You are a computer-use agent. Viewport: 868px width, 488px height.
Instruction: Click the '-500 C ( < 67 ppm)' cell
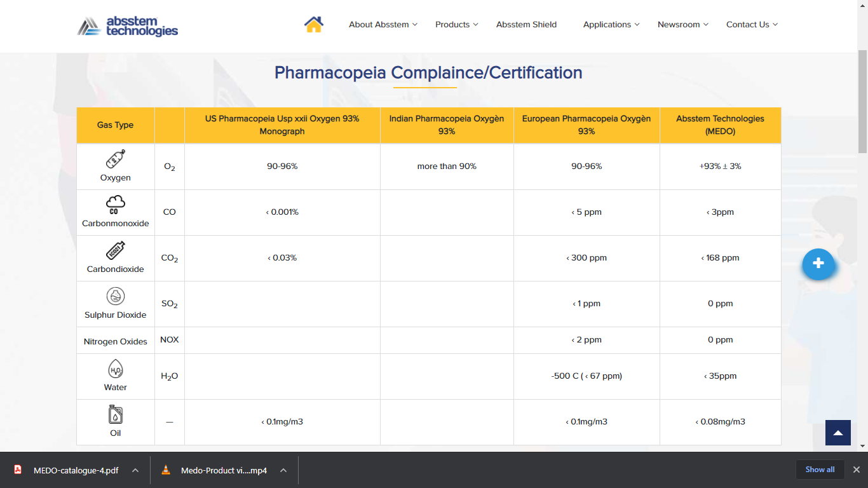[x=587, y=376]
